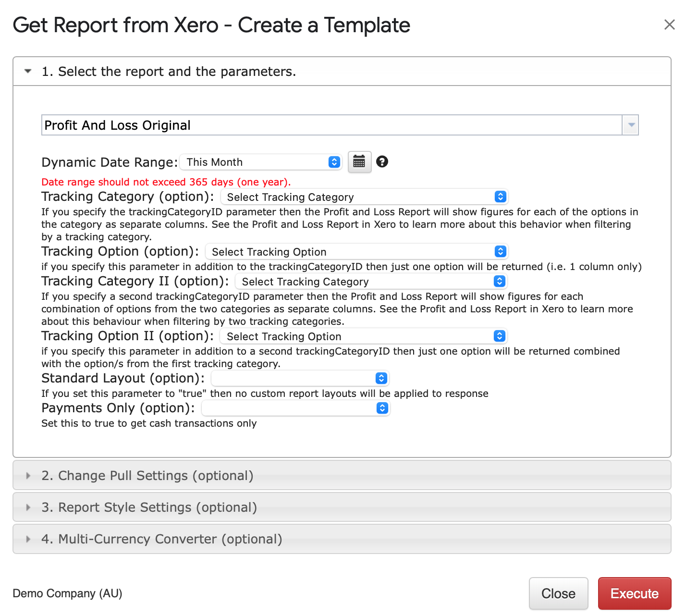Click the Standard Layout (option) label
This screenshot has width=686, height=616.
point(123,378)
